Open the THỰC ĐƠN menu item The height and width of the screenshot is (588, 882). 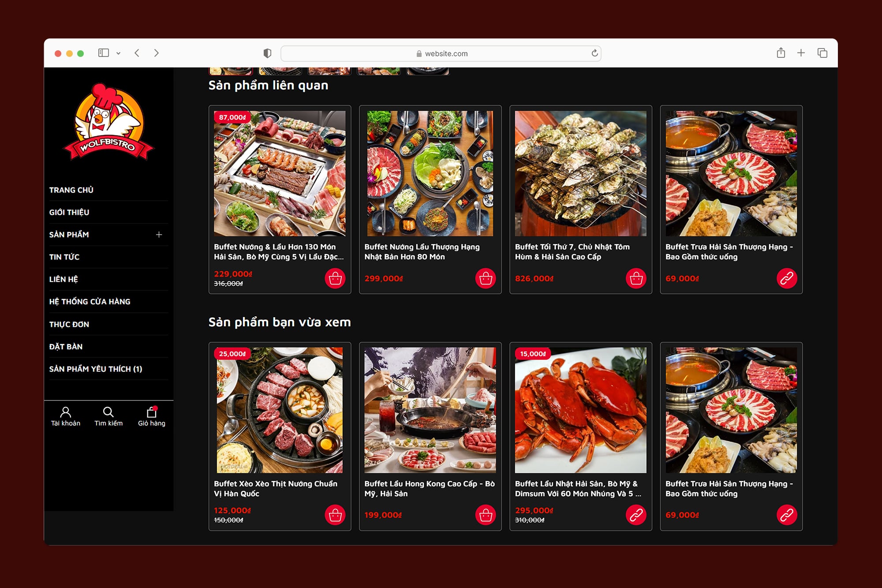point(69,324)
